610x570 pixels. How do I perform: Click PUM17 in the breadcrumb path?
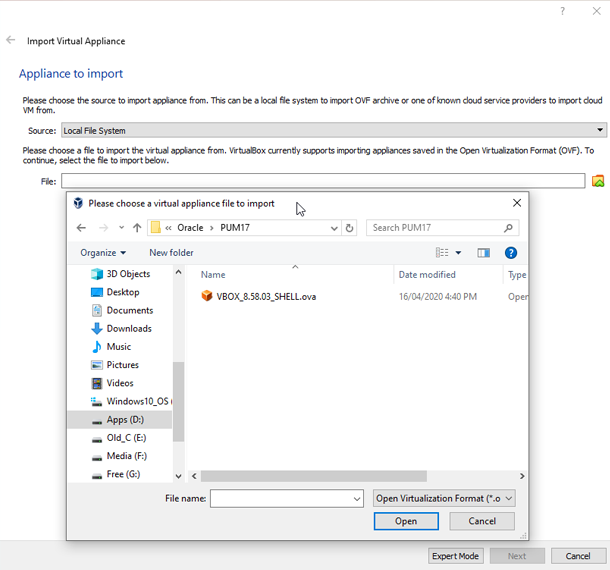pyautogui.click(x=235, y=228)
